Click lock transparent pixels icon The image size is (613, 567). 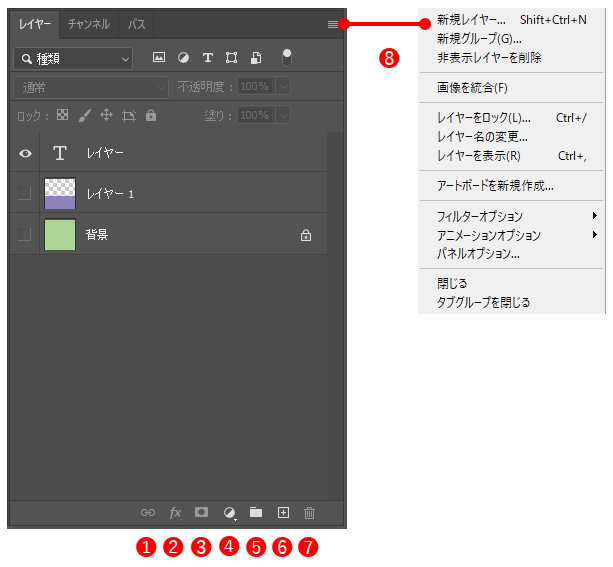coord(63,115)
